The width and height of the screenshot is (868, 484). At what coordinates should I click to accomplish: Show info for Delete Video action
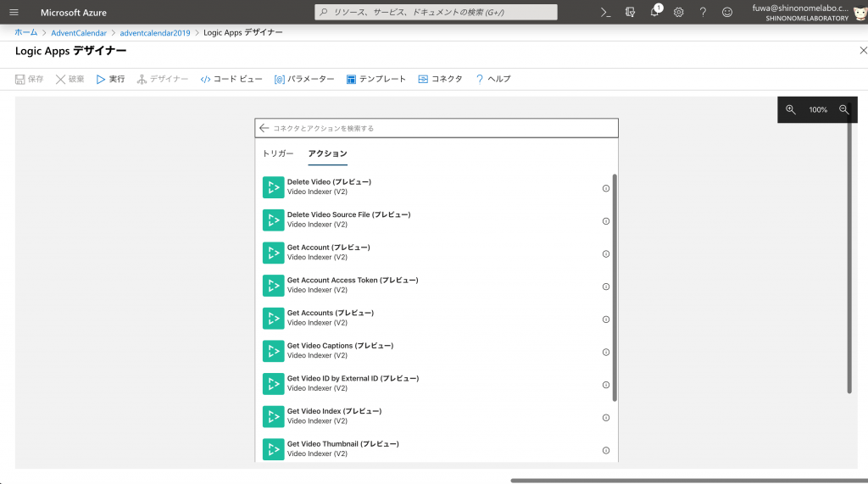[605, 188]
